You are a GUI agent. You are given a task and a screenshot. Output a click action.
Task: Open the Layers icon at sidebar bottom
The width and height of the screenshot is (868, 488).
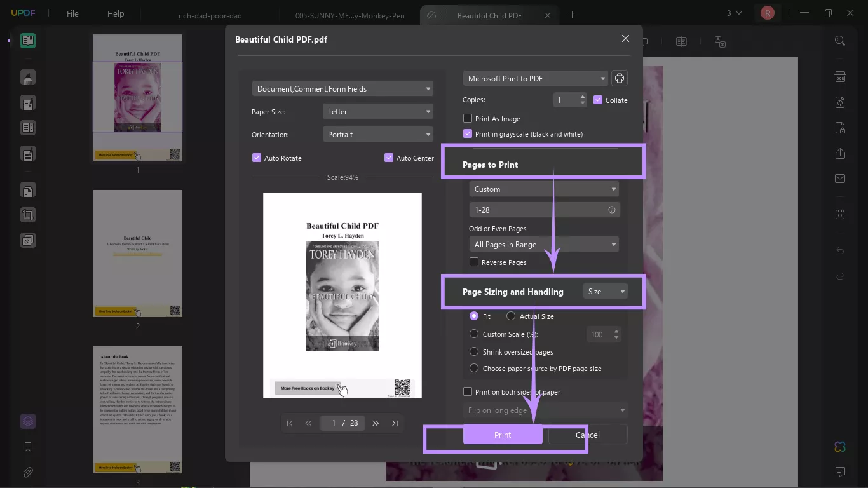coord(28,421)
